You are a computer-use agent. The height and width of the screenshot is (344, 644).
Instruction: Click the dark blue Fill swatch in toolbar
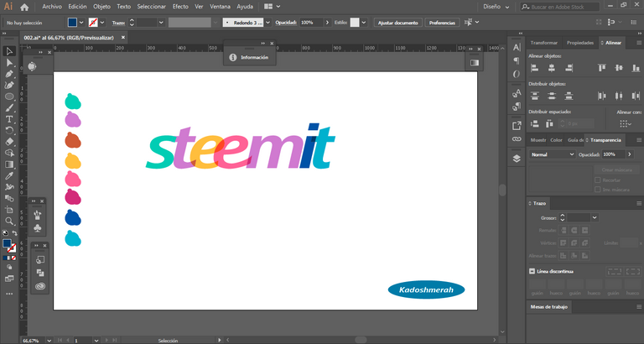(x=7, y=243)
